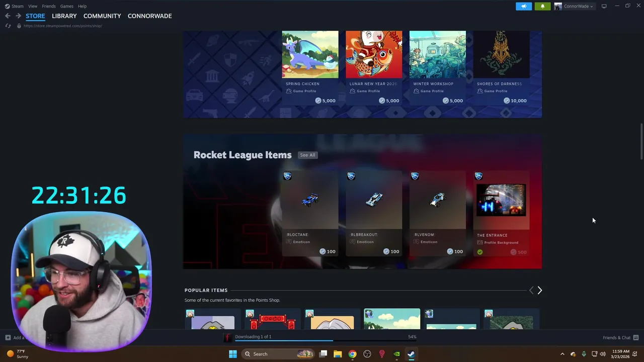The image size is (644, 362).
Task: Click the 'POPULAR ITEMS' heading
Action: 206,290
